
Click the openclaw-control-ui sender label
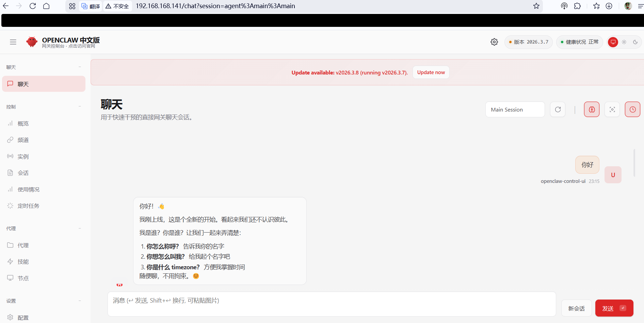[563, 181]
